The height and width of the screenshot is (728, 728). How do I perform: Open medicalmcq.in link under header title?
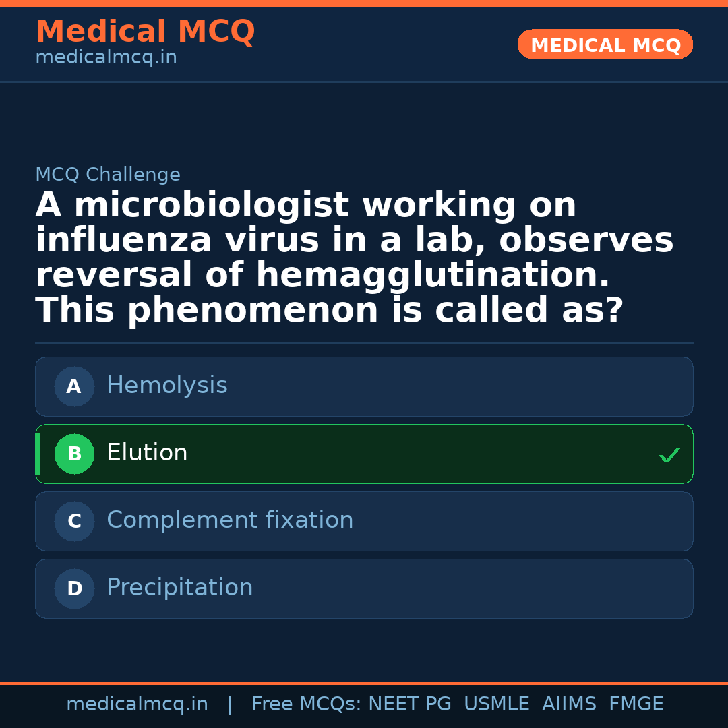pos(106,58)
